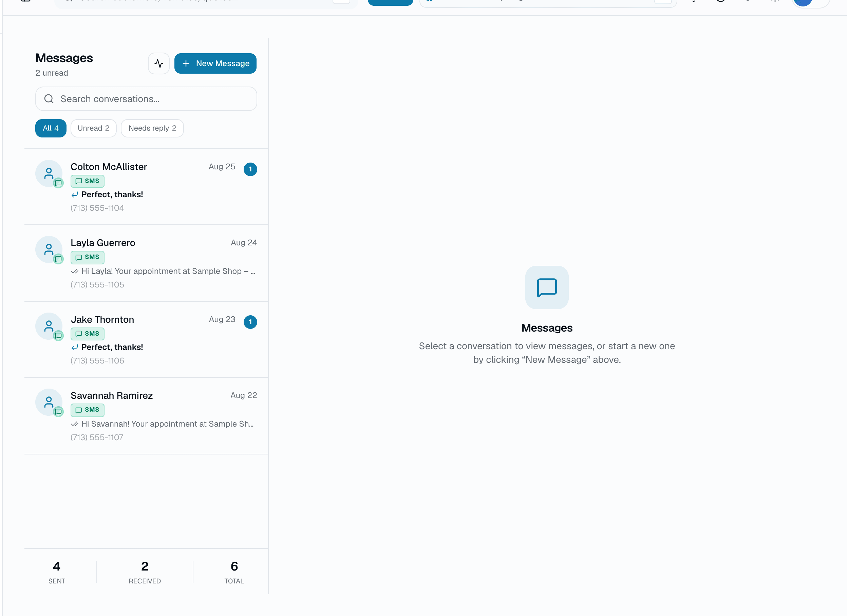The height and width of the screenshot is (616, 847).
Task: Click unread badge on Colton McAllister
Action: (x=250, y=169)
